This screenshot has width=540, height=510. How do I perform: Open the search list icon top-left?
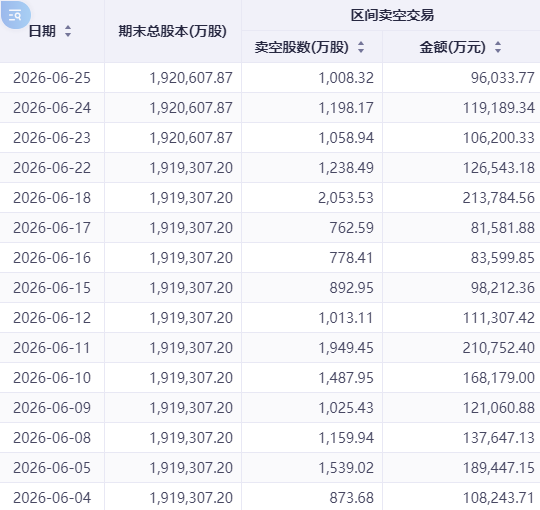(x=15, y=15)
